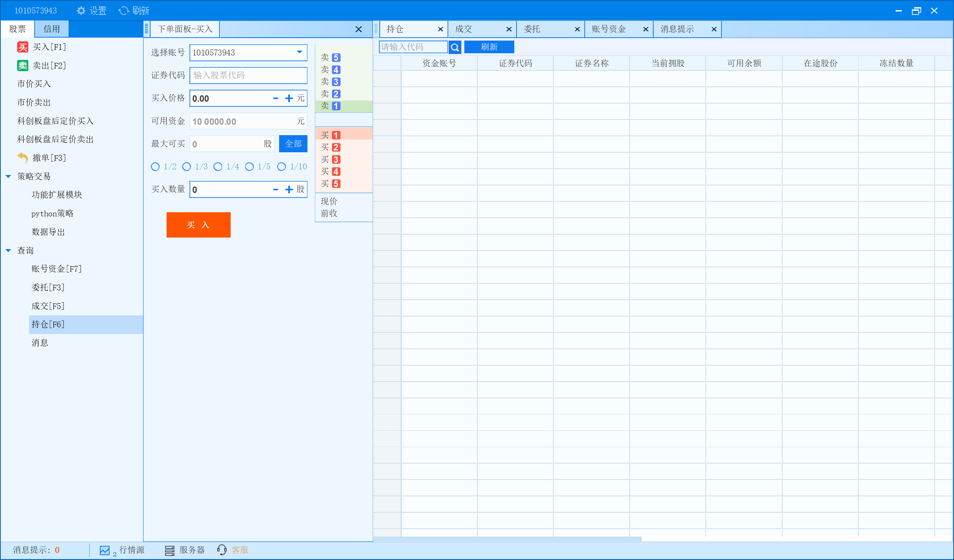Open 消息 item in sidebar
This screenshot has width=954, height=560.
click(40, 343)
